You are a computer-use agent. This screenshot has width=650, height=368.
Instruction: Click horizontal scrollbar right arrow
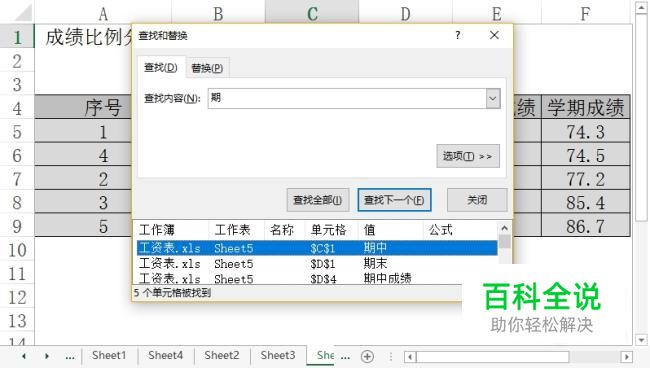(626, 357)
